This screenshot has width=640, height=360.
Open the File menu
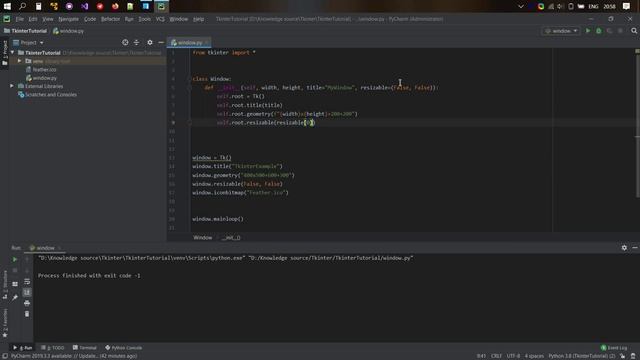click(20, 19)
